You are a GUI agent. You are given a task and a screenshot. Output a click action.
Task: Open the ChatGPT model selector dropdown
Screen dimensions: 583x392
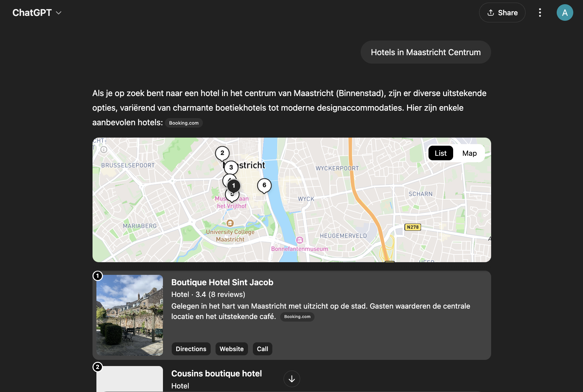click(x=37, y=13)
